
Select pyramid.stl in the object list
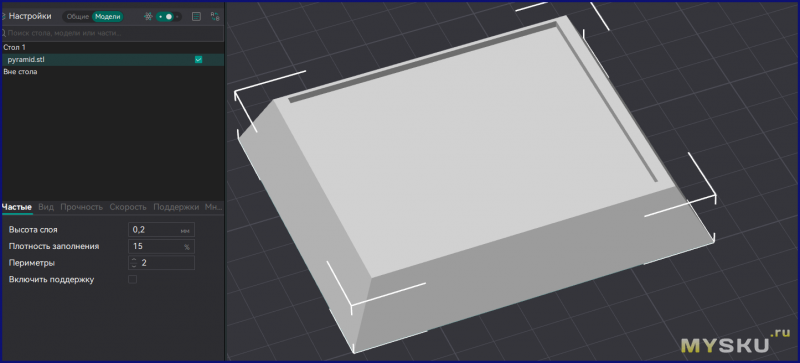click(x=26, y=60)
